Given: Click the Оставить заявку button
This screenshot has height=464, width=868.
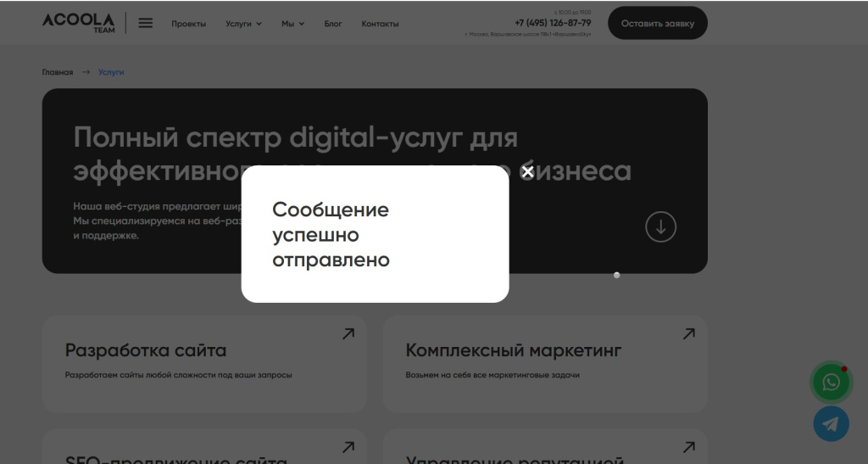Looking at the screenshot, I should pos(658,23).
